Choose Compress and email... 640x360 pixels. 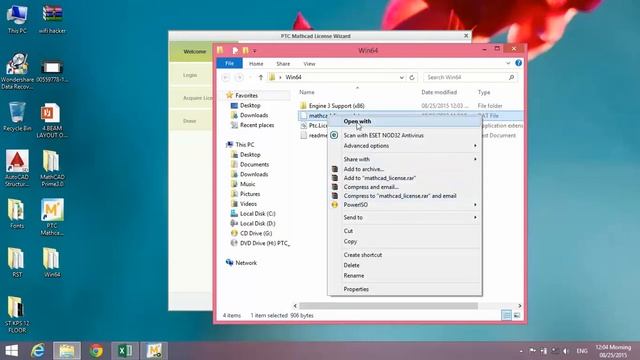pos(405,187)
